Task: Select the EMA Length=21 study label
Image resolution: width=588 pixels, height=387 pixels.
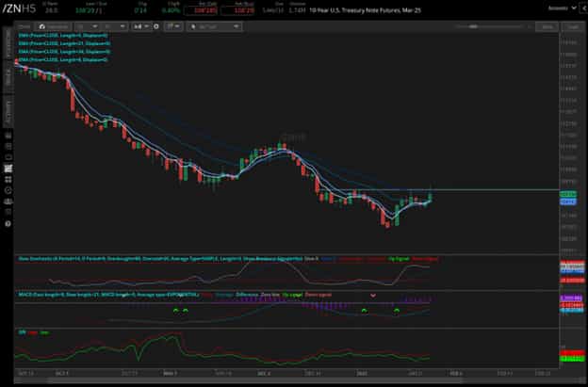Action: click(x=64, y=43)
